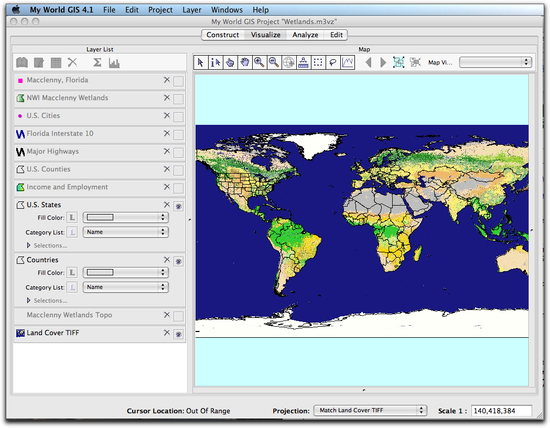Image resolution: width=550 pixels, height=428 pixels.
Task: Select the arrow pointer tool
Action: point(201,62)
